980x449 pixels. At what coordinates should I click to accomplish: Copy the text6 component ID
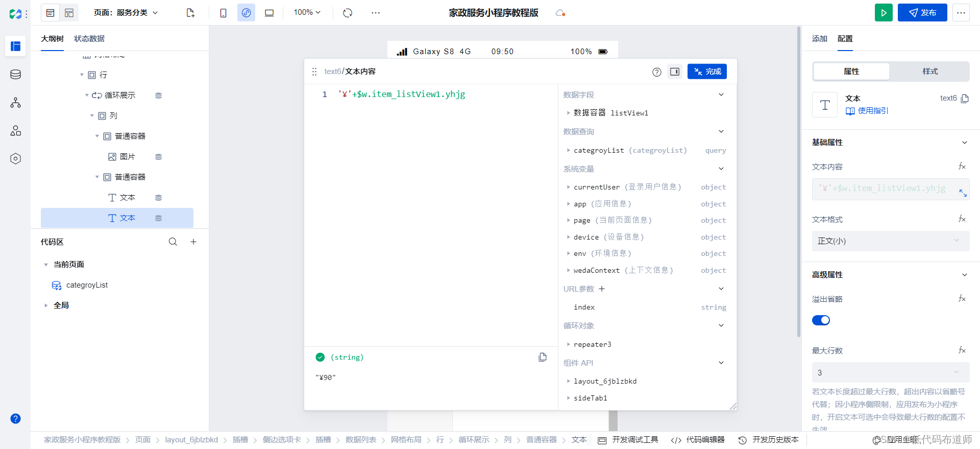point(965,99)
